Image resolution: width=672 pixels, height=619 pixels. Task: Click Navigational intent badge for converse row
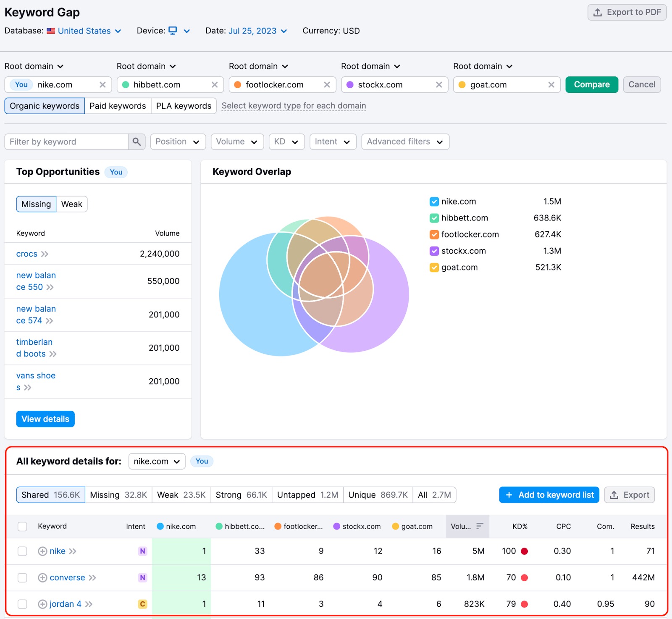click(143, 577)
